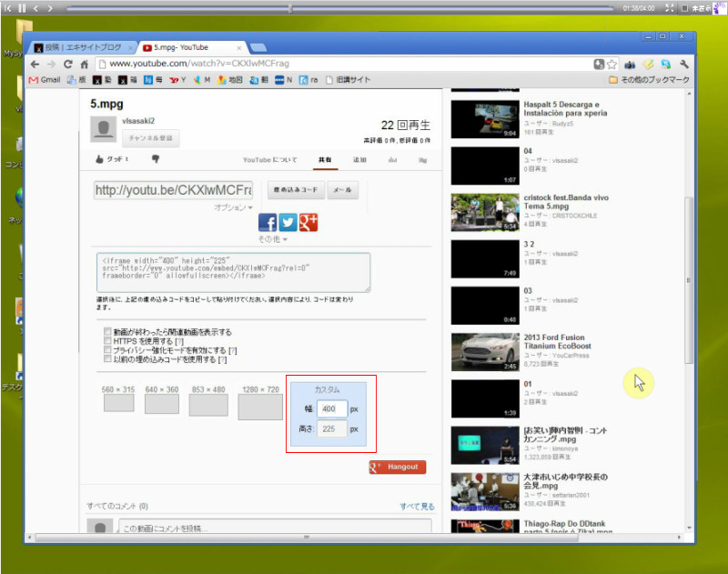The height and width of the screenshot is (574, 728).
Task: Click the custom 高さ height field
Action: (332, 428)
